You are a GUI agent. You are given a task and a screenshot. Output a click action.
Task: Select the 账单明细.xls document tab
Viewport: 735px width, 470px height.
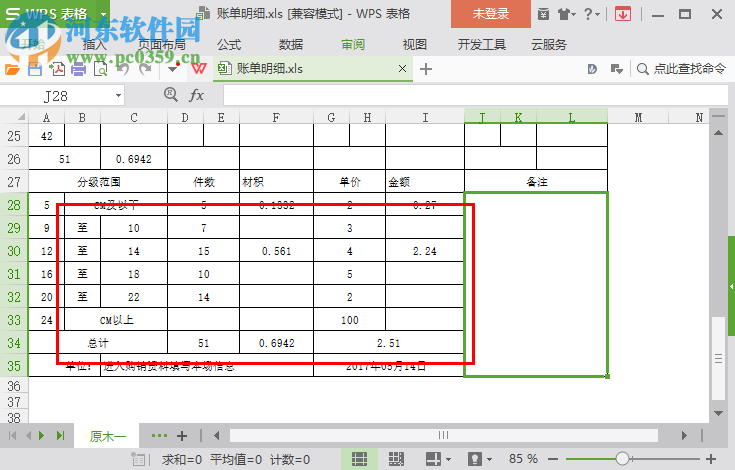click(313, 69)
